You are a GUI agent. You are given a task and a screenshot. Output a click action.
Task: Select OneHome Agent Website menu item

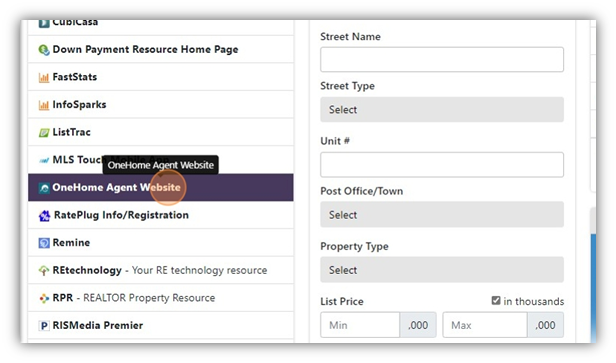point(161,187)
